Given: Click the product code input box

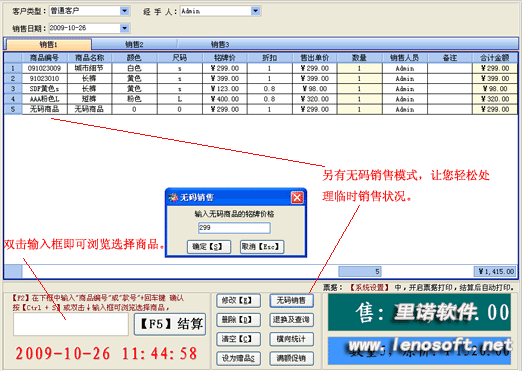Looking at the screenshot, I should click(x=71, y=324).
